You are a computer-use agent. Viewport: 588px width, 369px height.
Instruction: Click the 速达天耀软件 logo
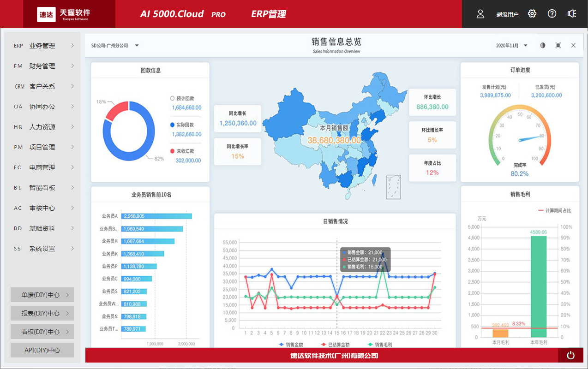click(62, 14)
